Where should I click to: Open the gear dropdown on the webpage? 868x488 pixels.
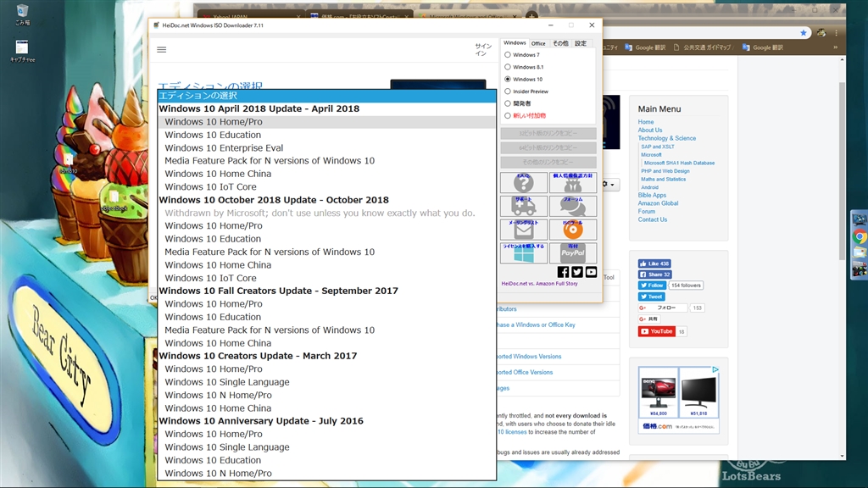pyautogui.click(x=609, y=184)
